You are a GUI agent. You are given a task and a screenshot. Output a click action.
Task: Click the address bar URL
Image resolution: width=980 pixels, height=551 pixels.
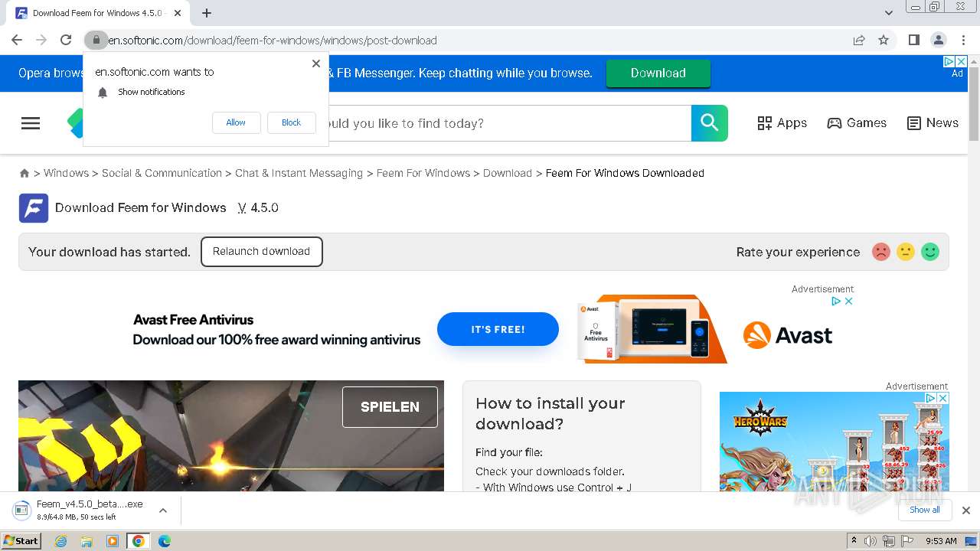[x=273, y=41]
